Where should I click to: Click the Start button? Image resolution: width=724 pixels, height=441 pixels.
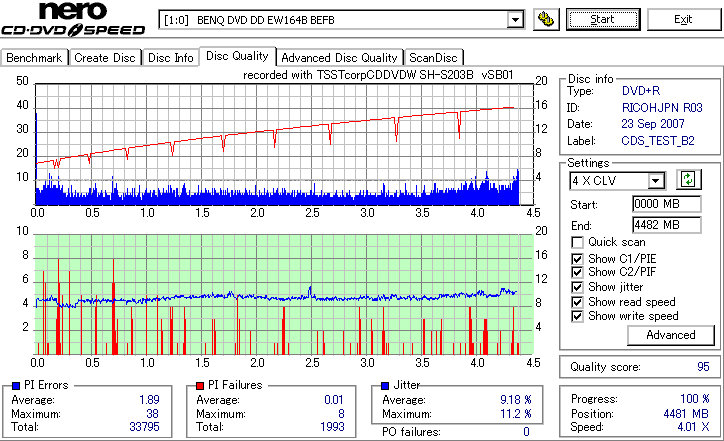coord(603,19)
